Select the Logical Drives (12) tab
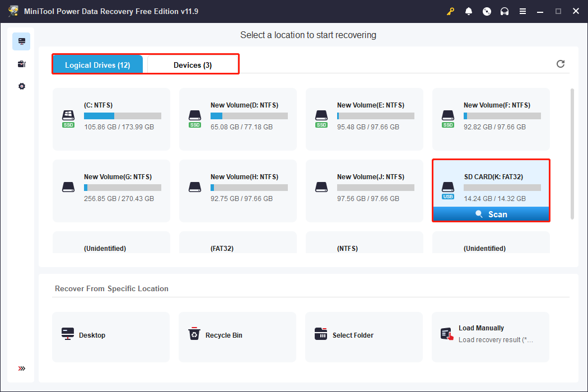Viewport: 588px width, 392px height. pyautogui.click(x=97, y=65)
